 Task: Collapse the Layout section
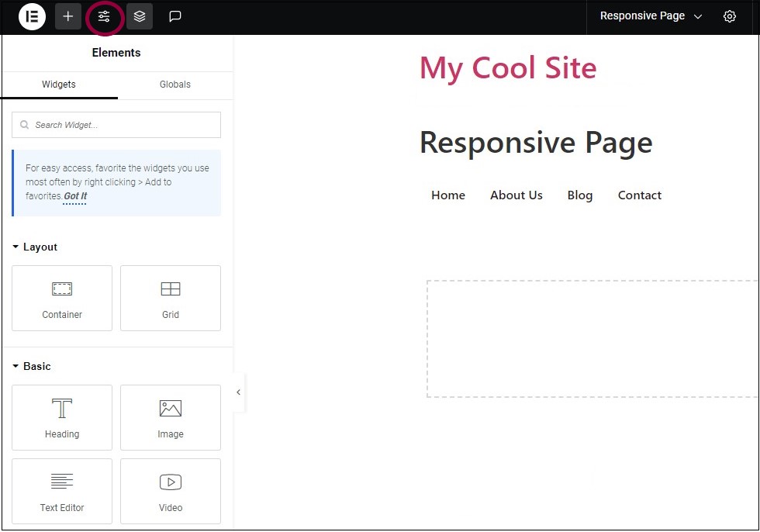click(x=35, y=247)
